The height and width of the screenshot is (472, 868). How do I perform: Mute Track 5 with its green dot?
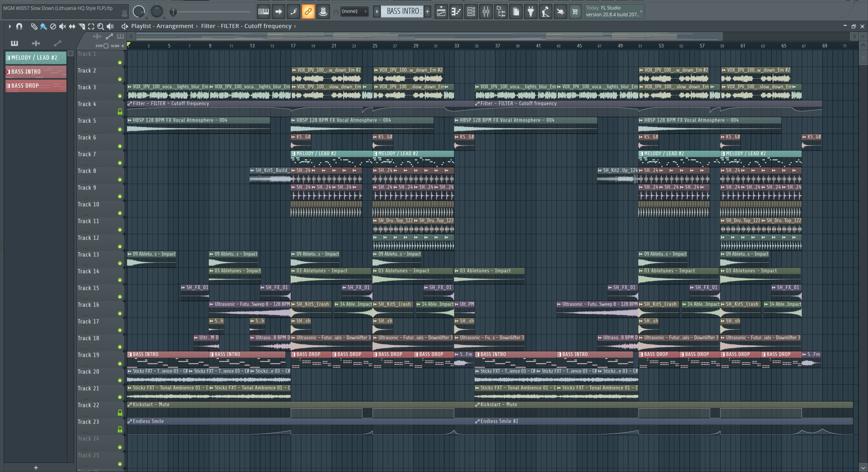[120, 129]
